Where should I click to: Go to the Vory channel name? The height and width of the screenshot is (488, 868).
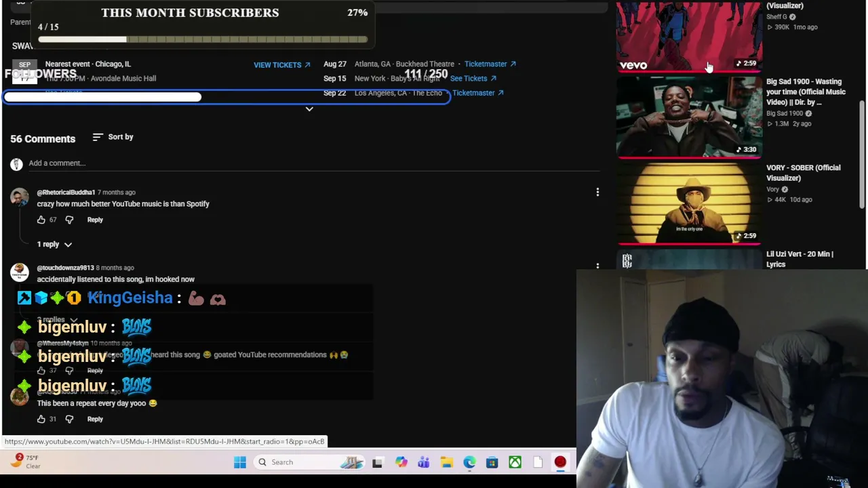pyautogui.click(x=773, y=190)
